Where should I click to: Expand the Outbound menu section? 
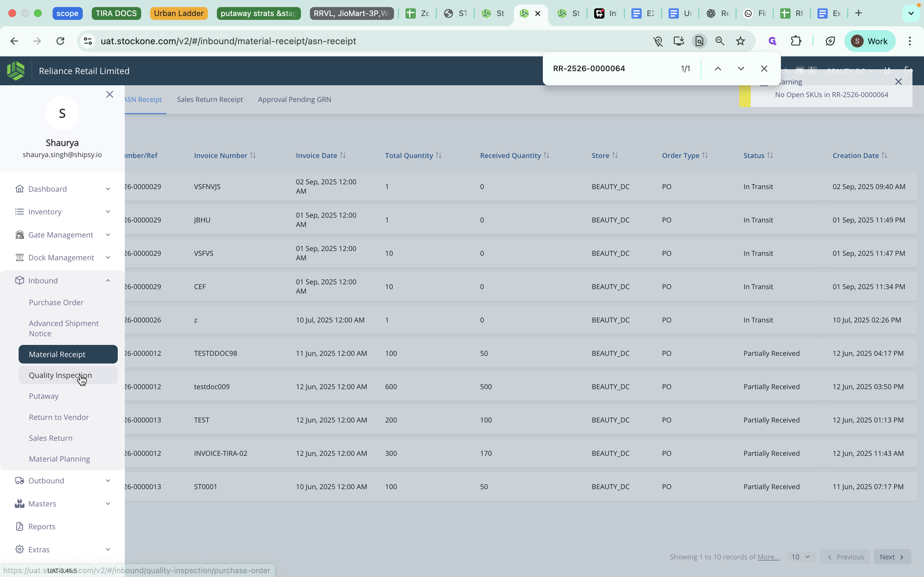(x=108, y=481)
